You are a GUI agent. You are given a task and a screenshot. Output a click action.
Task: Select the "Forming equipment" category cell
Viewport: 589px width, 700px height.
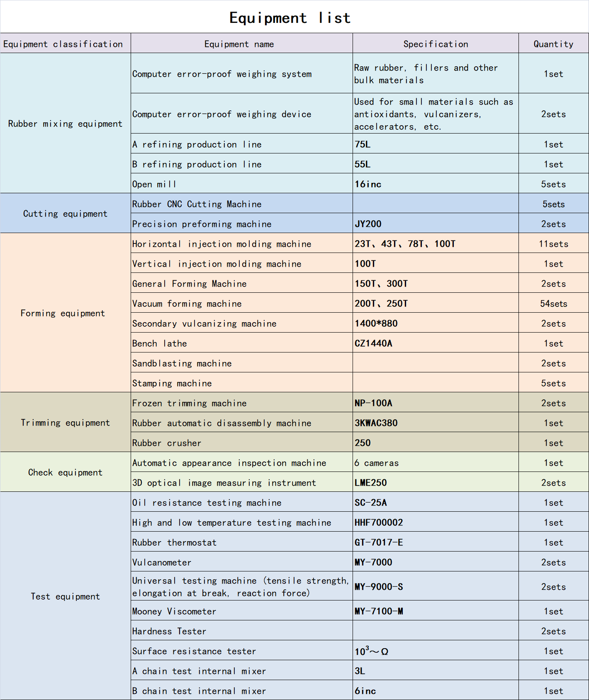[x=63, y=313]
